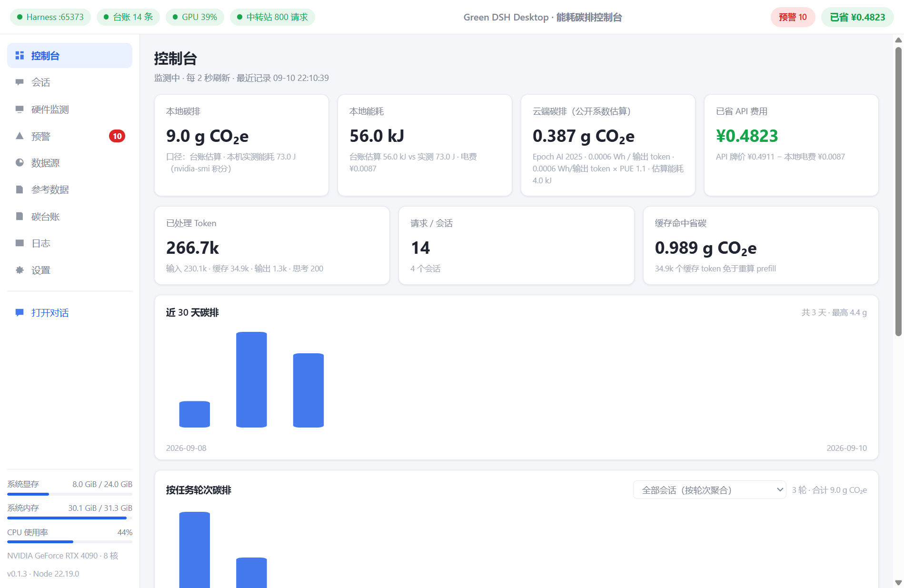Click the 缓存命中省碳 0.989 g CO₂e value
Image resolution: width=904 pixels, height=588 pixels.
705,248
